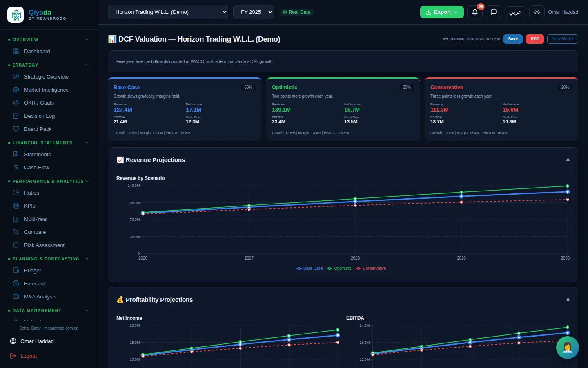Click the New Model button
This screenshot has width=588, height=368.
point(563,39)
